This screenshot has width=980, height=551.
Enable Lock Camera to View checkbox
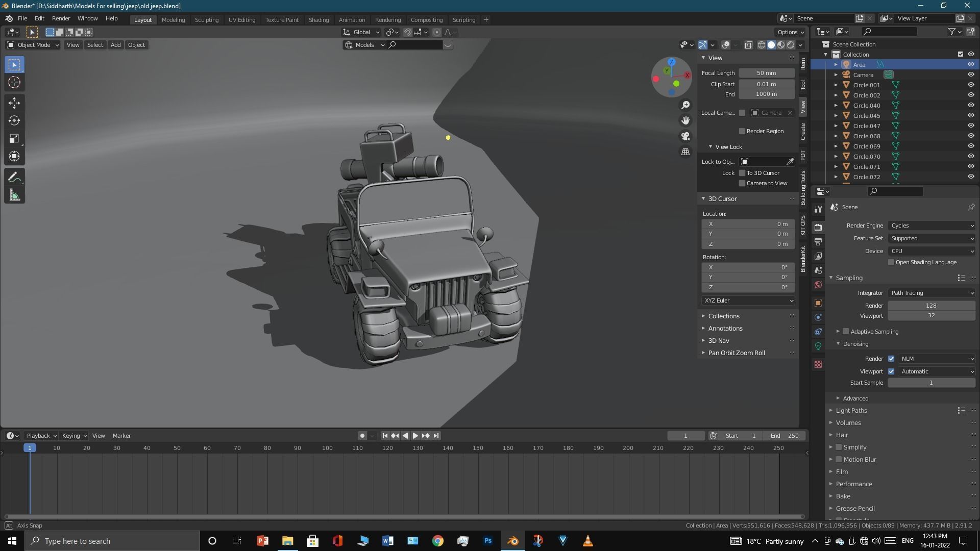coord(742,183)
